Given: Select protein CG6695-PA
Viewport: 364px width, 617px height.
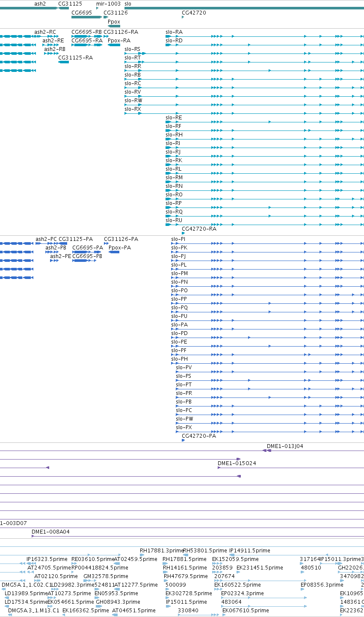Looking at the screenshot, I should 88,248.
